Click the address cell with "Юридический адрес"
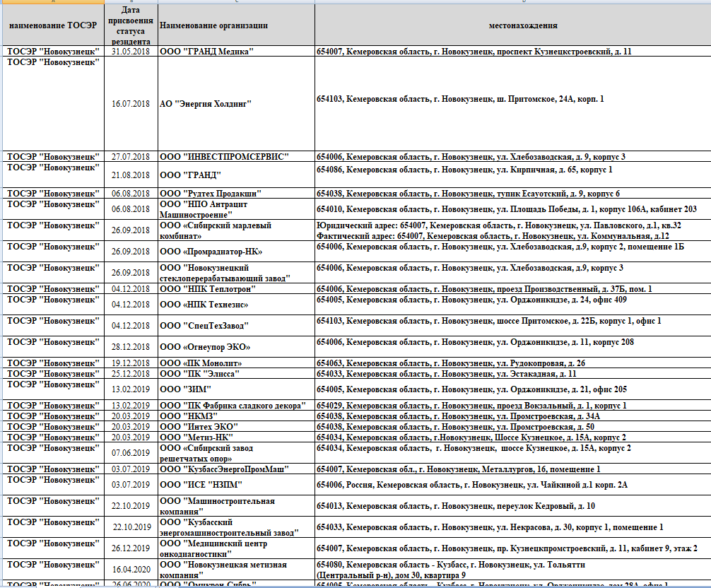711x588 pixels. [512, 230]
